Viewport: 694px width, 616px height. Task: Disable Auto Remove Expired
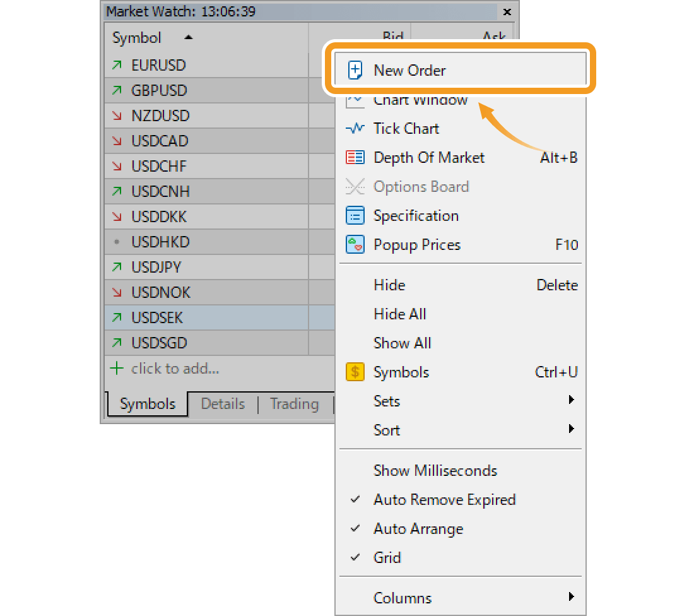click(444, 499)
